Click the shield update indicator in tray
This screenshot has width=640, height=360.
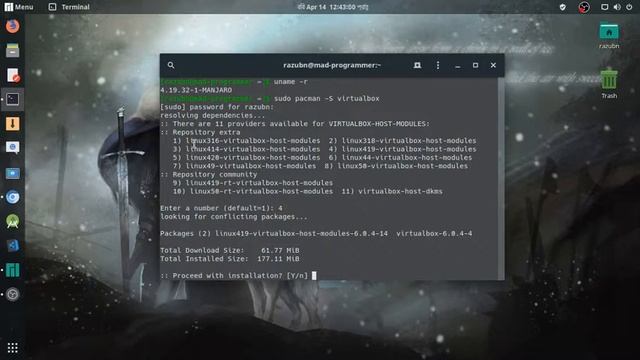click(562, 7)
